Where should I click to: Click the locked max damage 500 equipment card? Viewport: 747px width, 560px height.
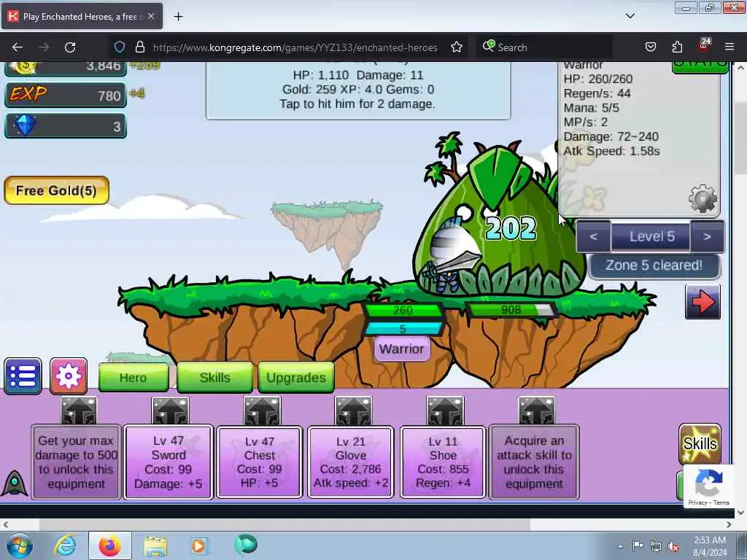(76, 462)
